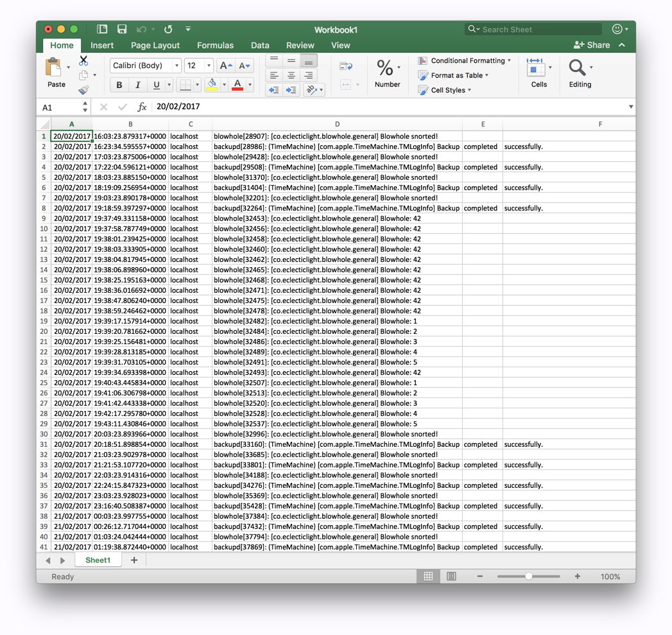Expand the Paste options arrow
Viewport: 672px width, 635px height.
pos(69,67)
